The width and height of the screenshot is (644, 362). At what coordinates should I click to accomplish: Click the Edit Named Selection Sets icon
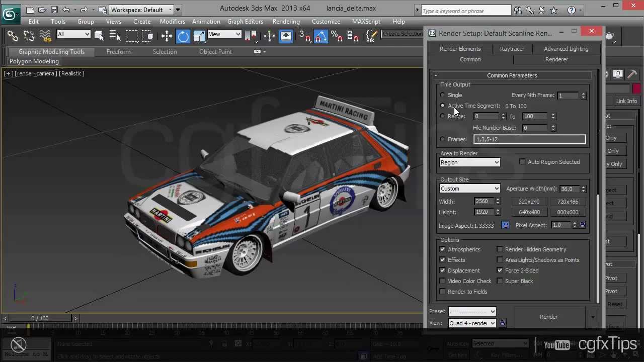coord(372,36)
